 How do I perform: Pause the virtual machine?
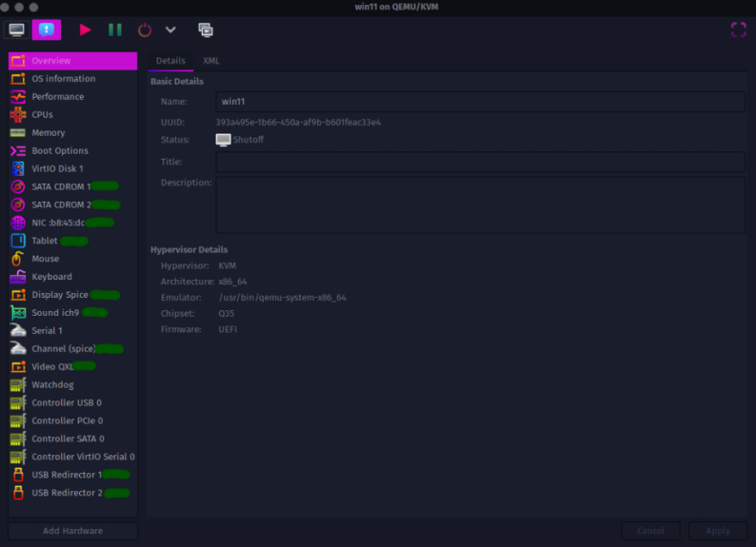(x=115, y=29)
